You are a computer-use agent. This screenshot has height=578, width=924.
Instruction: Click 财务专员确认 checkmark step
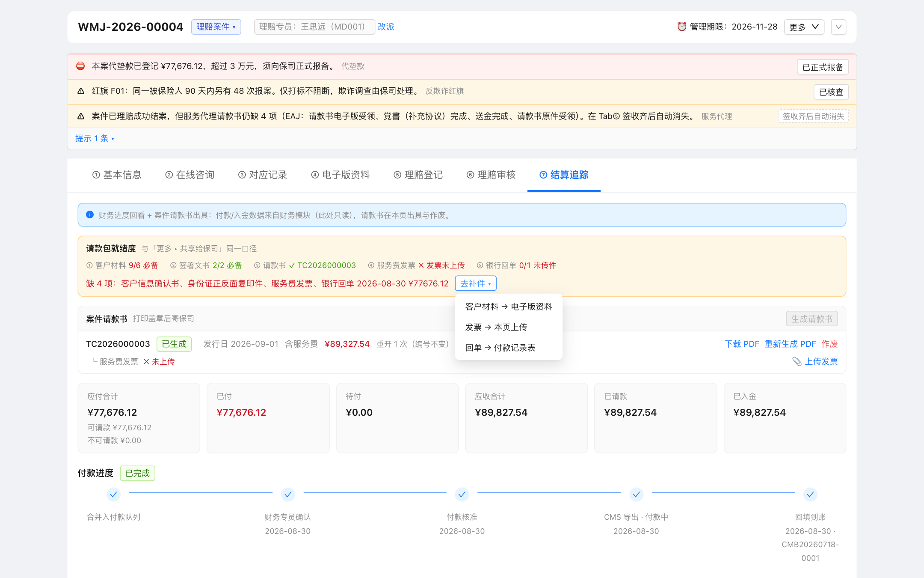click(288, 495)
